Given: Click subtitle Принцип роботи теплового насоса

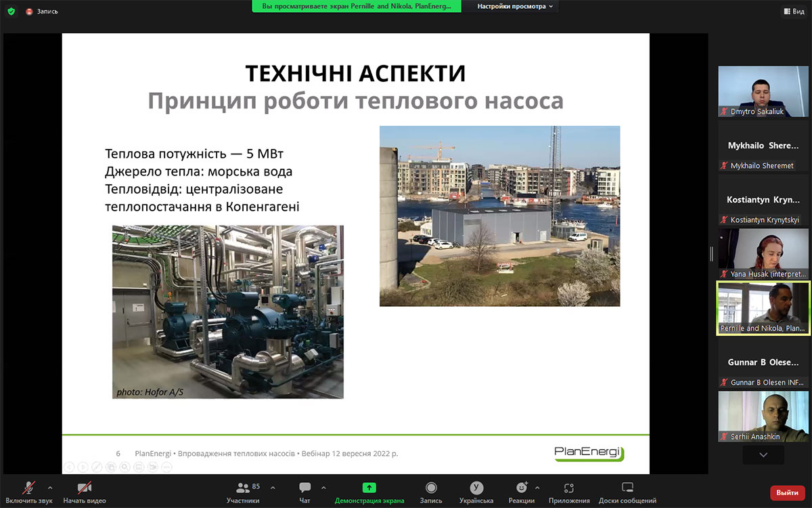Looking at the screenshot, I should (355, 101).
